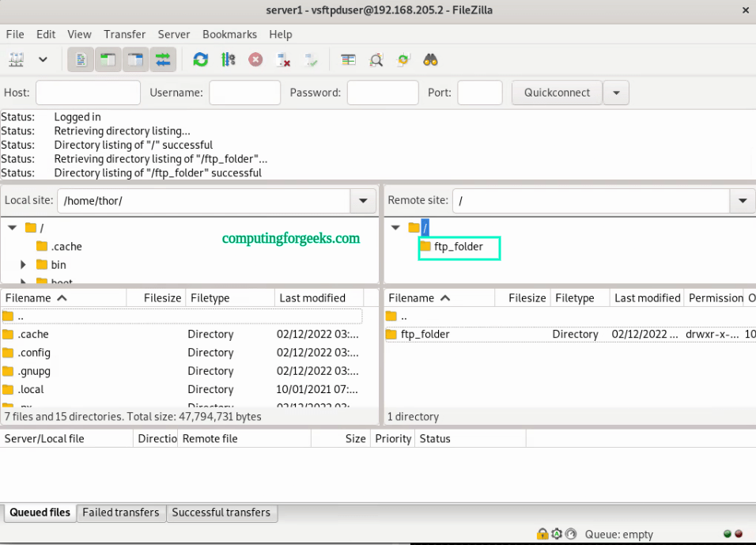Viewport: 756px width, 545px height.
Task: Start a file search with the binoculars icon
Action: click(430, 59)
